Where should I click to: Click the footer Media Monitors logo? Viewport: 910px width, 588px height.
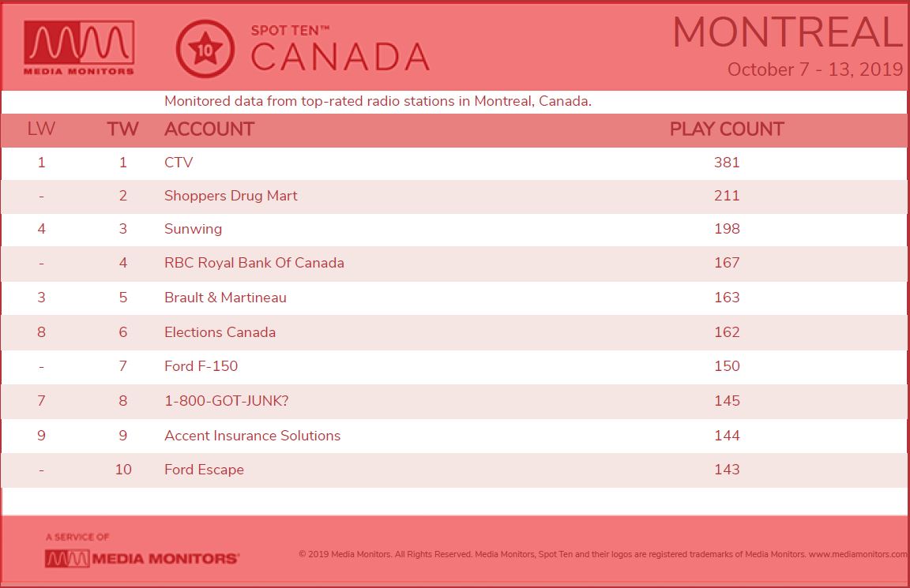tap(142, 559)
